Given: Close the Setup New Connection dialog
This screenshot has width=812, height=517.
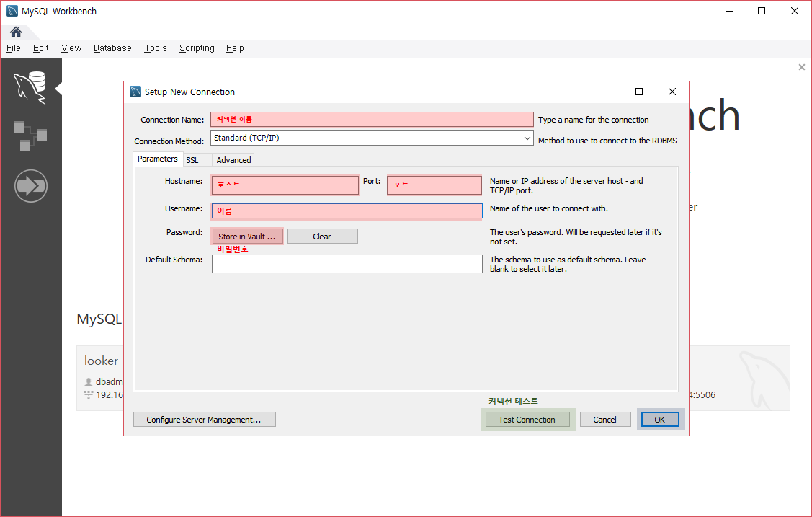Looking at the screenshot, I should pyautogui.click(x=672, y=92).
